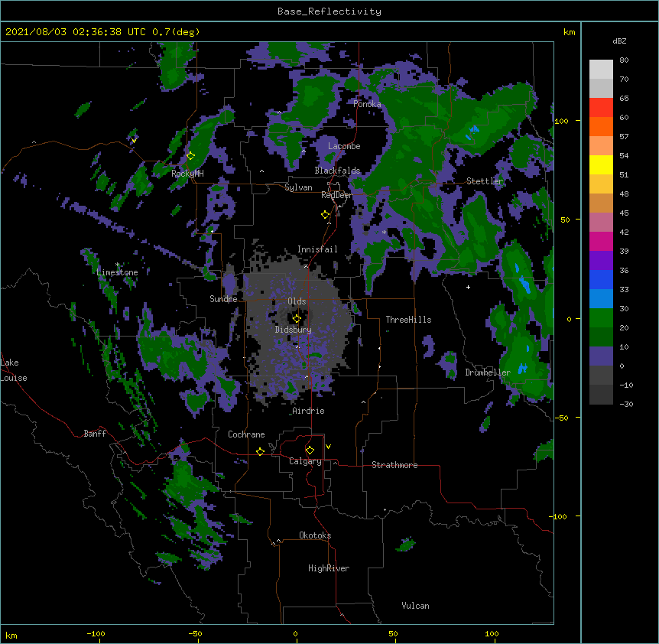Viewport: 659px width, 644px height.
Task: Click the ThreeHills town label
Action: pyautogui.click(x=408, y=320)
